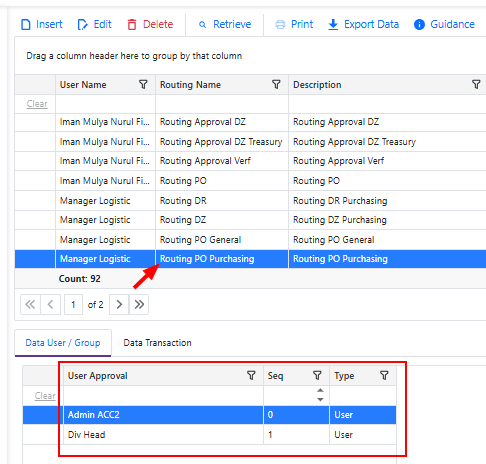
Task: Click the red Delete button
Action: (150, 24)
